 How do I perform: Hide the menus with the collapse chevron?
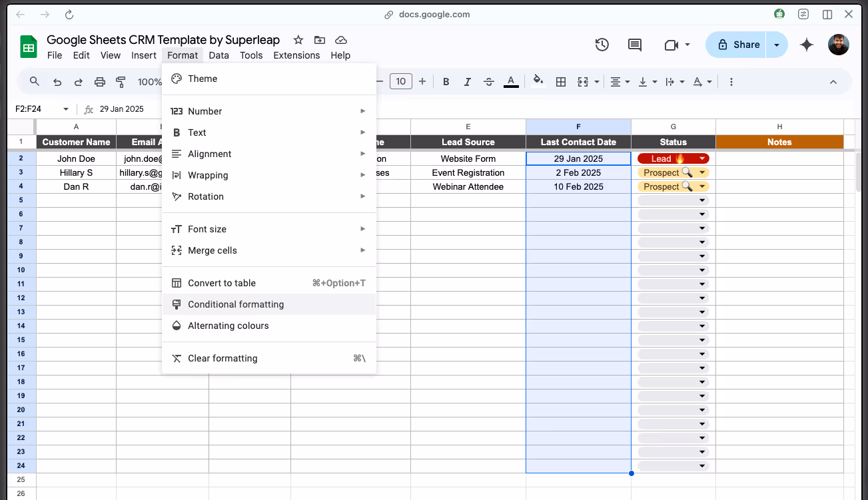tap(833, 82)
